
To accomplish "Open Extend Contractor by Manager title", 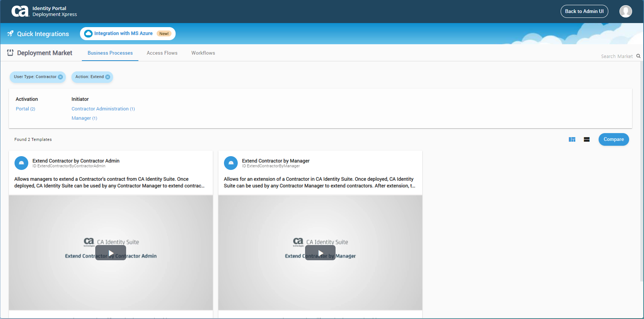I will (276, 161).
